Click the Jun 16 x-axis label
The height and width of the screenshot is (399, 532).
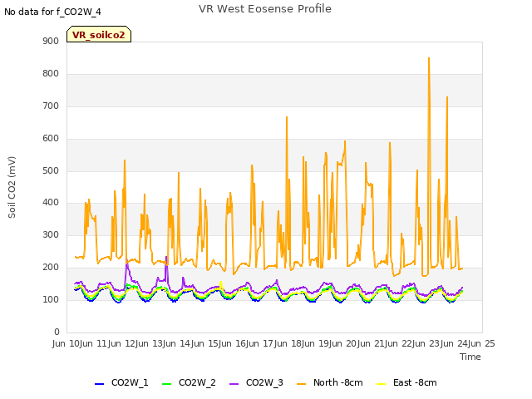coord(234,343)
